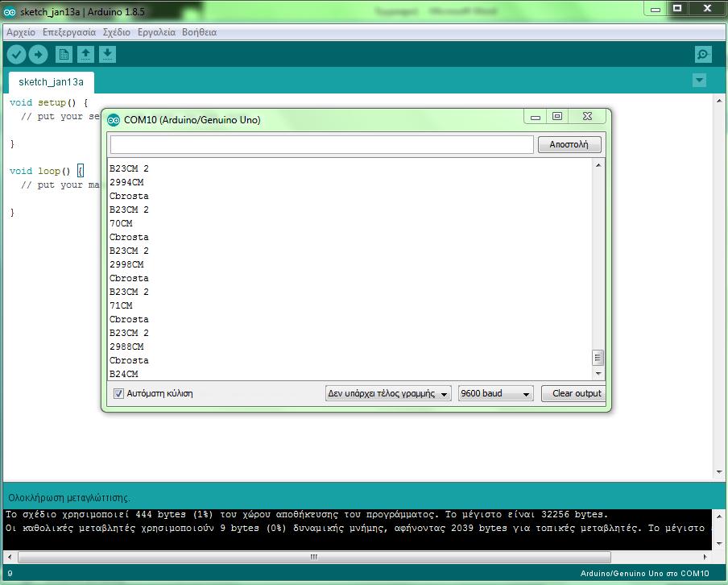728x585 pixels.
Task: Click the 'void setup() {' code line
Action: pyautogui.click(x=49, y=102)
